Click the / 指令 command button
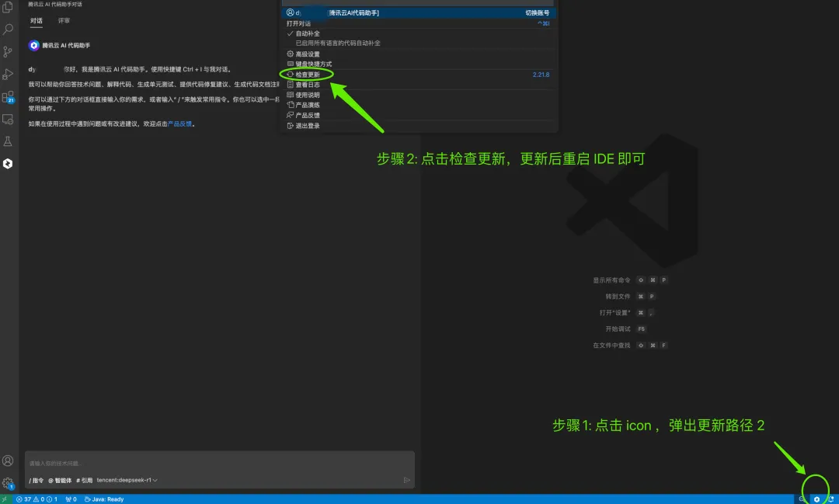Screen dimensions: 839x504 [x=37, y=480]
